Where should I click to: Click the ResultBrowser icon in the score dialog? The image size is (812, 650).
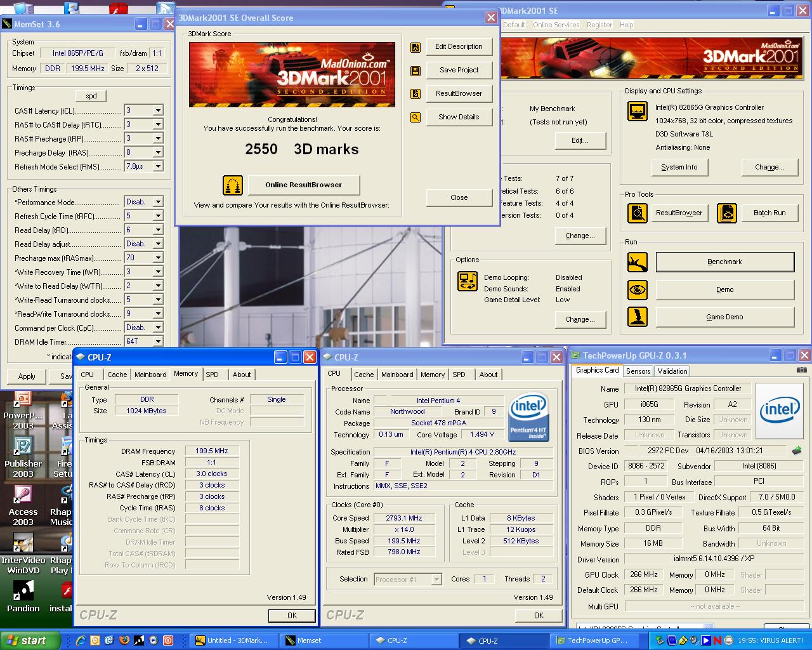click(x=416, y=94)
